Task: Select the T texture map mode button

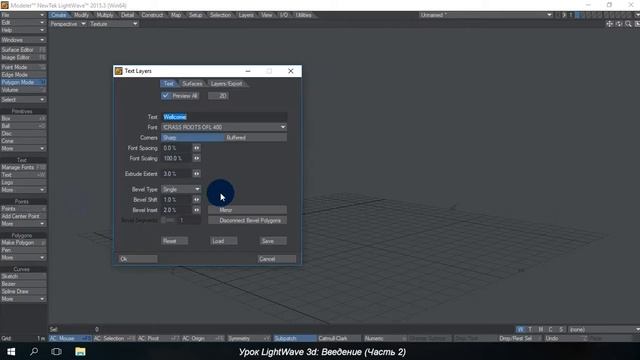Action: (530, 329)
